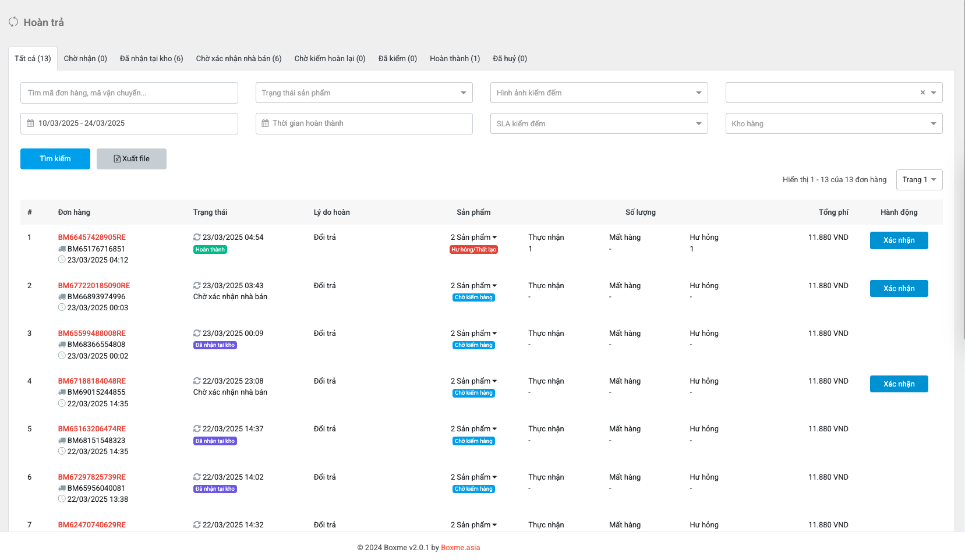The height and width of the screenshot is (560, 965).
Task: Click calendar icon in Thời gian hoàn thành
Action: [265, 123]
